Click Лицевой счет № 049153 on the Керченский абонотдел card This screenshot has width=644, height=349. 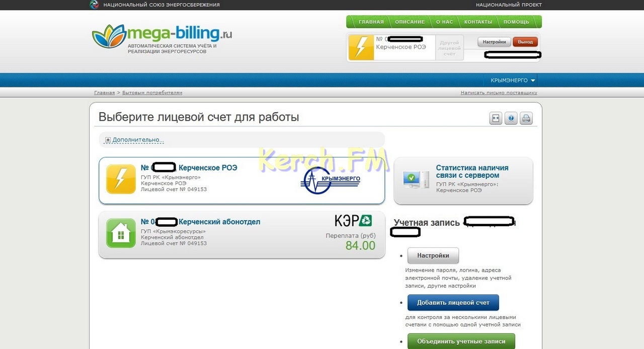pos(174,243)
